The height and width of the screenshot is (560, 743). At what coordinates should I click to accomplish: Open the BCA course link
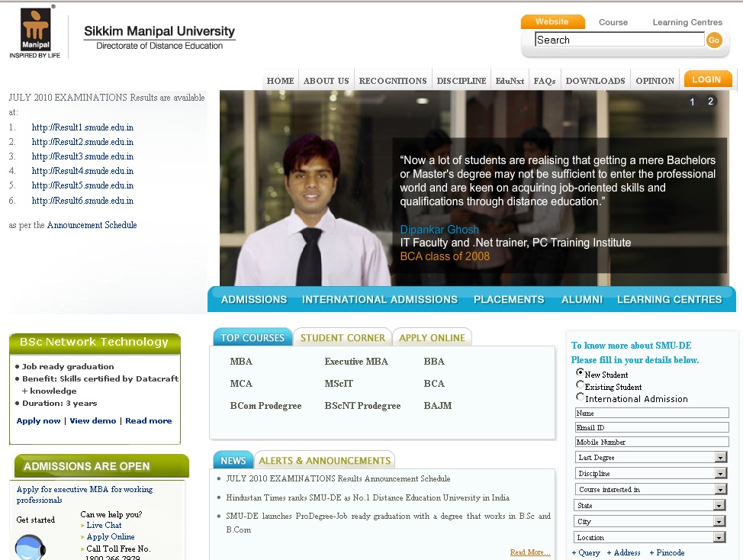(x=434, y=384)
